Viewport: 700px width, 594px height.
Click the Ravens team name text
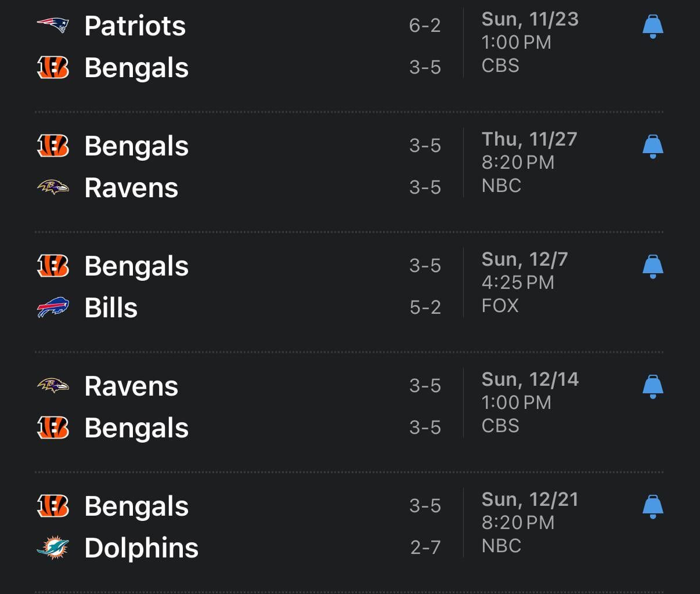(x=131, y=187)
